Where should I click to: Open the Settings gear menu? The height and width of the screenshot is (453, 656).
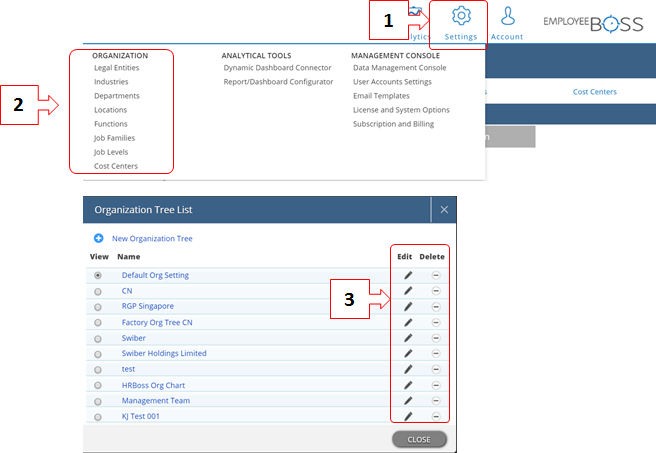point(461,24)
